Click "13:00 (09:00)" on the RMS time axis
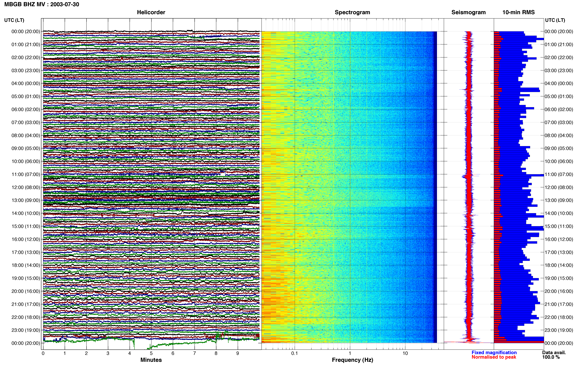The height and width of the screenshot is (368, 588). [x=559, y=200]
